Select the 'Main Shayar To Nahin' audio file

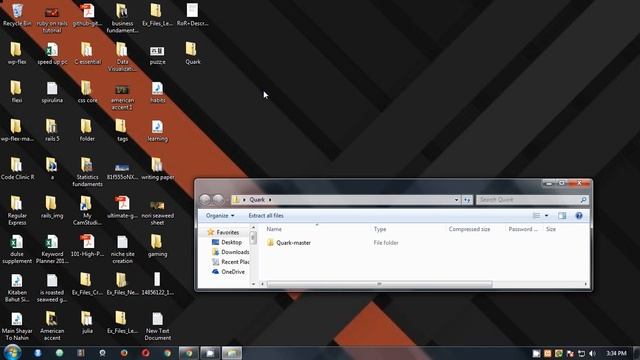click(x=17, y=326)
